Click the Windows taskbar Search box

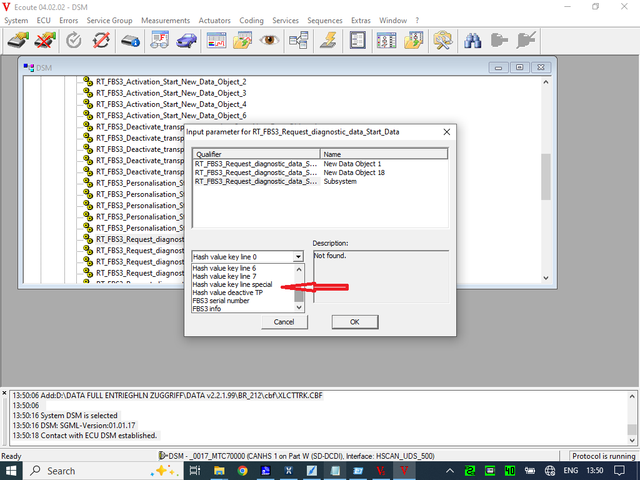pos(103,471)
